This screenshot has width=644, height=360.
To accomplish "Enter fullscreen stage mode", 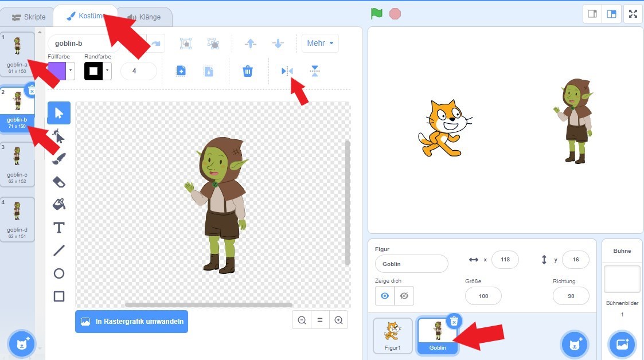I will [x=633, y=14].
